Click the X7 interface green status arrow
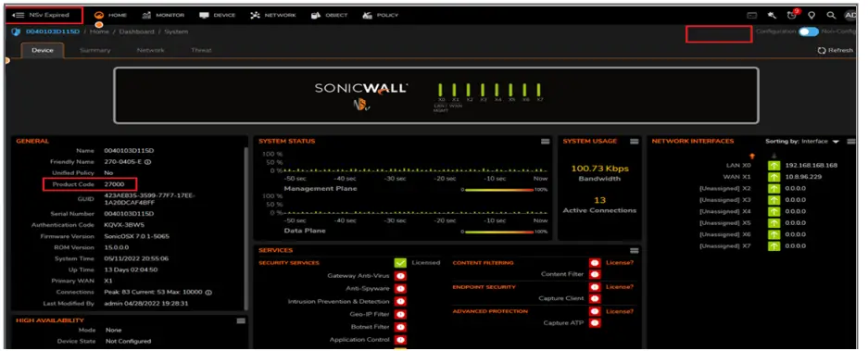This screenshot has height=351, width=868. [774, 245]
